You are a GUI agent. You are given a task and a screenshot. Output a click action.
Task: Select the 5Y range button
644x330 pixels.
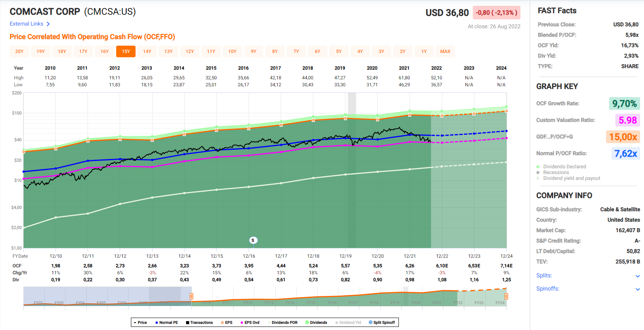(x=339, y=51)
